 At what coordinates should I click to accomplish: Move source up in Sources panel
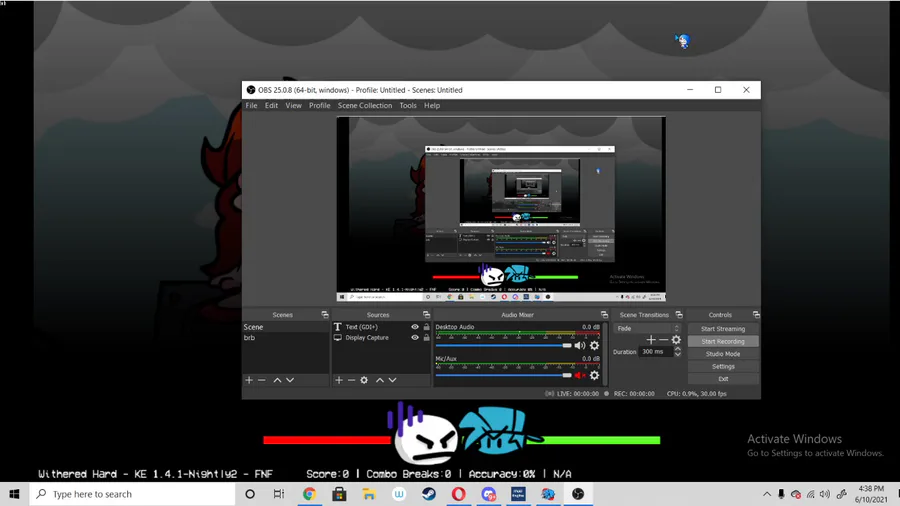pyautogui.click(x=379, y=380)
